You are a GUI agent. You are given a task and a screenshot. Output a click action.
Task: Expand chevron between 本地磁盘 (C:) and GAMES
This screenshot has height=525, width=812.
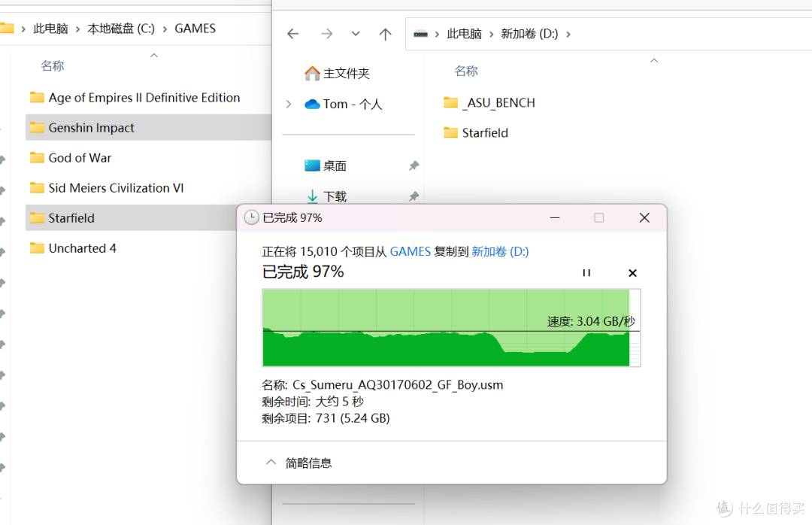point(165,29)
